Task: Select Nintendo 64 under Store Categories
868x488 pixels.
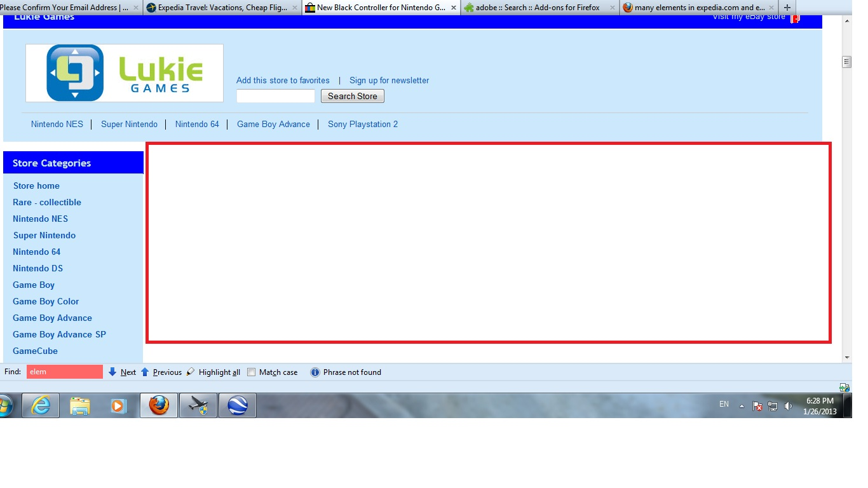Action: pos(37,252)
